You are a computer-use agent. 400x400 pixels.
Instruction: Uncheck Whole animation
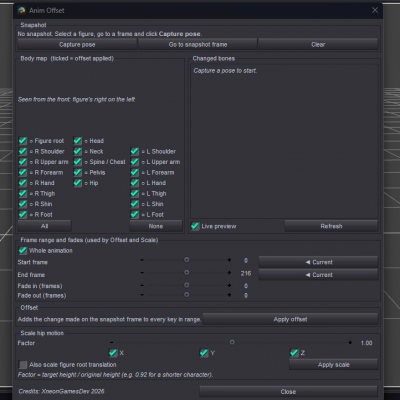tap(23, 250)
